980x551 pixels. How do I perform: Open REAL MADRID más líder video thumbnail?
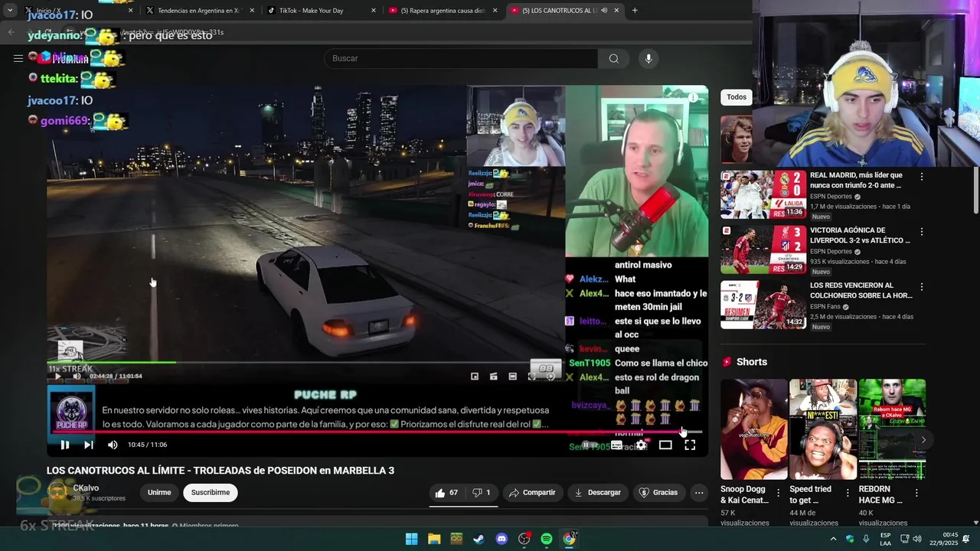tap(763, 195)
